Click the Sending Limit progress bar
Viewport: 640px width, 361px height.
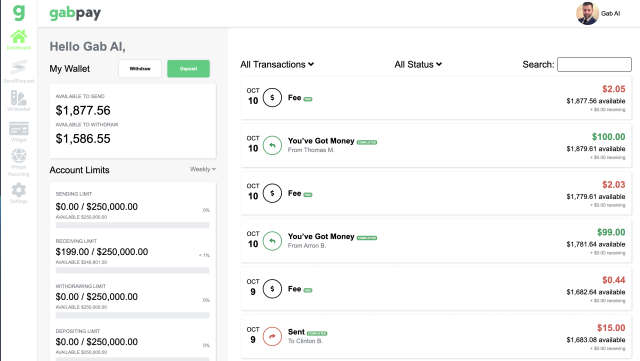[x=133, y=225]
